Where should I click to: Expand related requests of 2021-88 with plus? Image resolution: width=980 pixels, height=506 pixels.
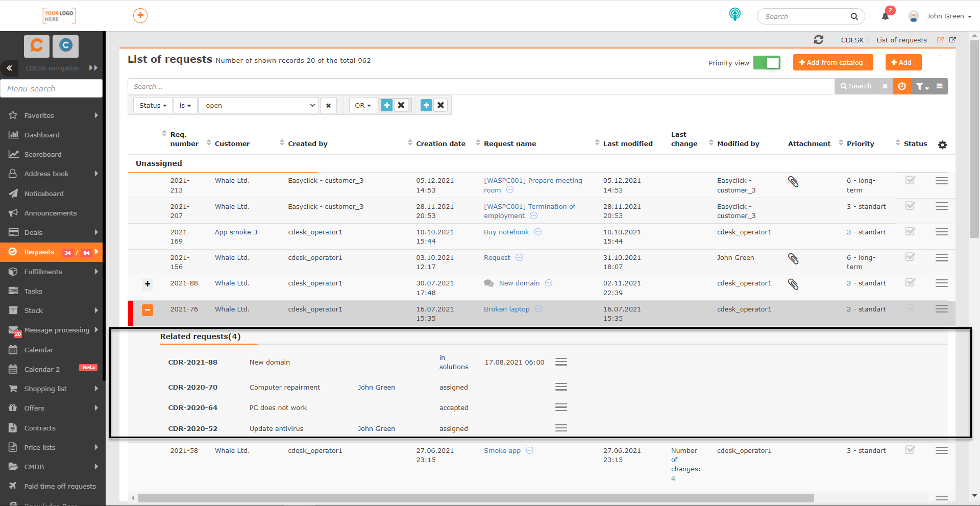148,284
